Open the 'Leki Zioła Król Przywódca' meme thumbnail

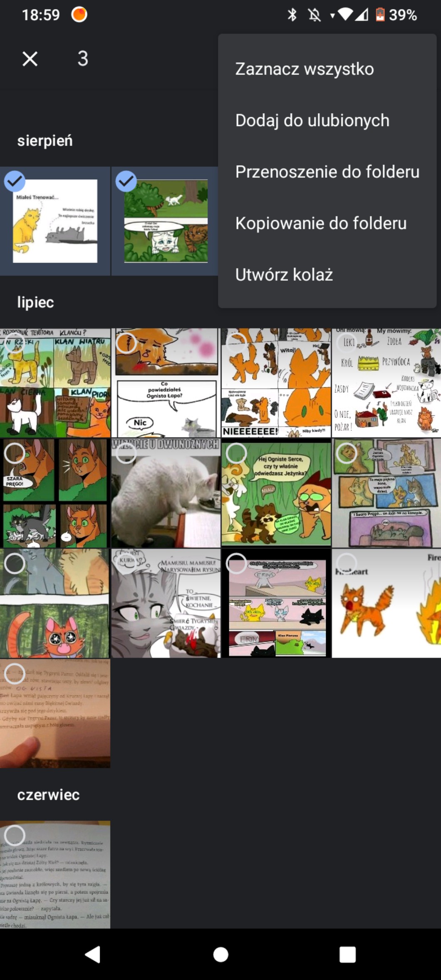coord(386,383)
